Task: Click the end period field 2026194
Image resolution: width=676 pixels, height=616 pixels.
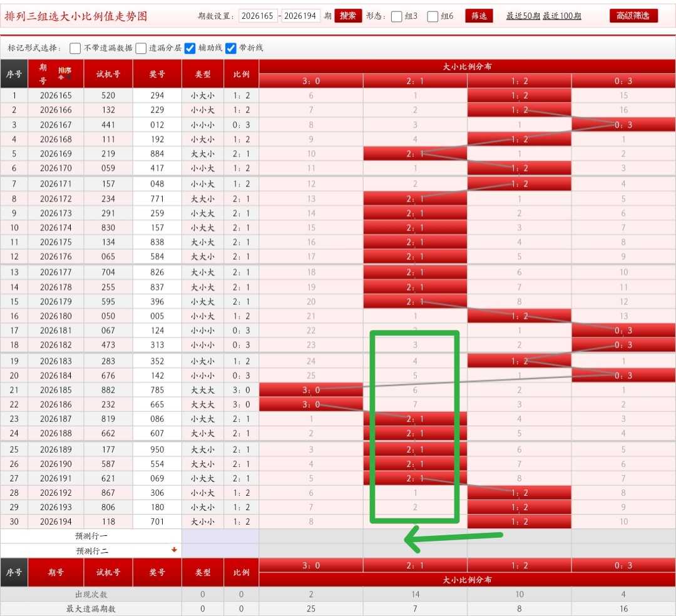Action: point(300,16)
